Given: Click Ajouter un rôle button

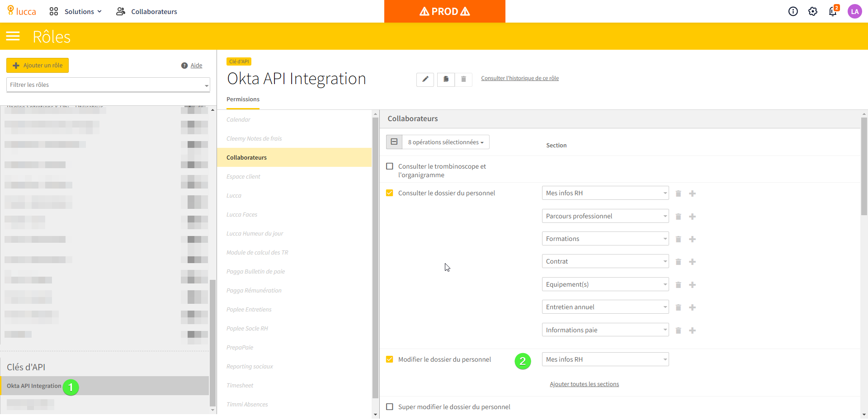Looking at the screenshot, I should 38,66.
